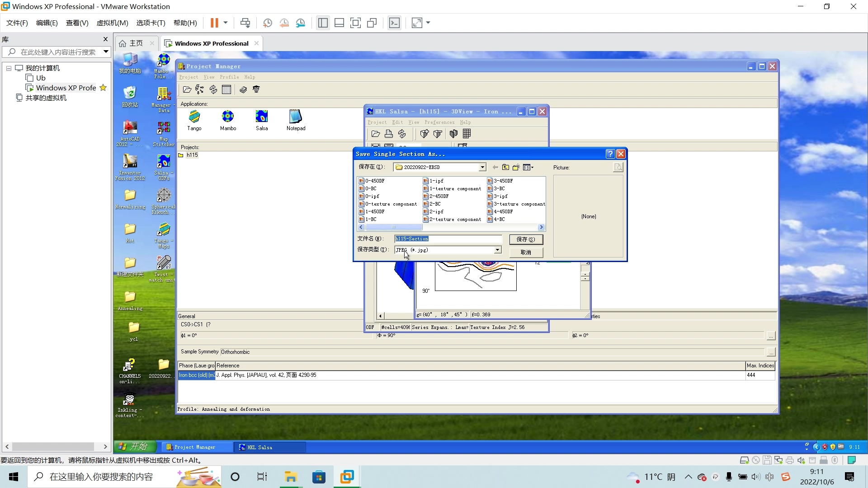Click the VMware pause virtual machine button
This screenshot has height=488, width=868.
click(214, 23)
